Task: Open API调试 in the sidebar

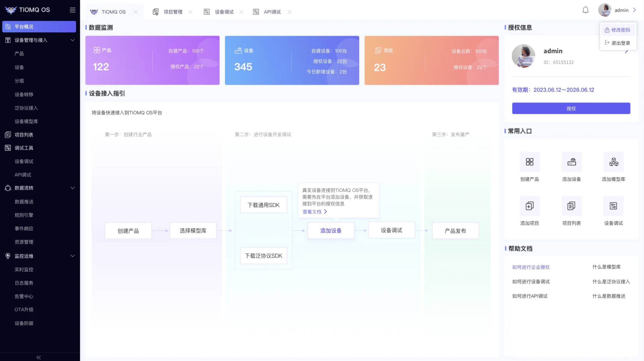Action: coord(23,175)
